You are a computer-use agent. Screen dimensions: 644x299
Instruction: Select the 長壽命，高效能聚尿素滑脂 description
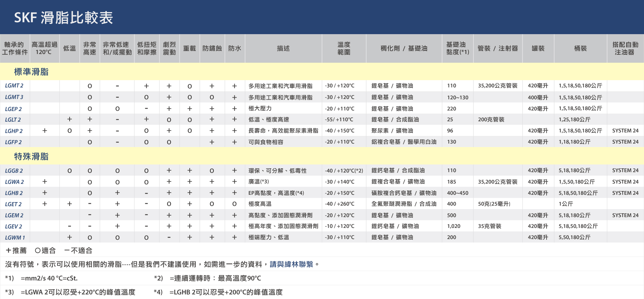[x=283, y=131]
